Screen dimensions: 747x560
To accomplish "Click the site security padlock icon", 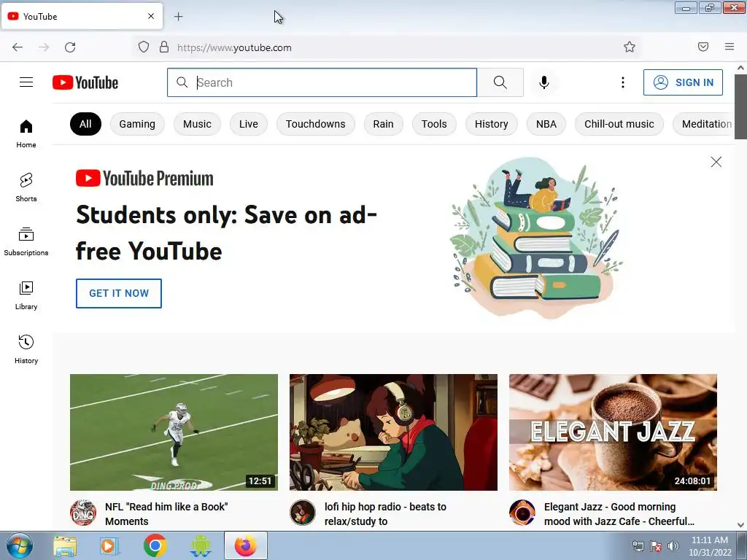I will point(164,47).
